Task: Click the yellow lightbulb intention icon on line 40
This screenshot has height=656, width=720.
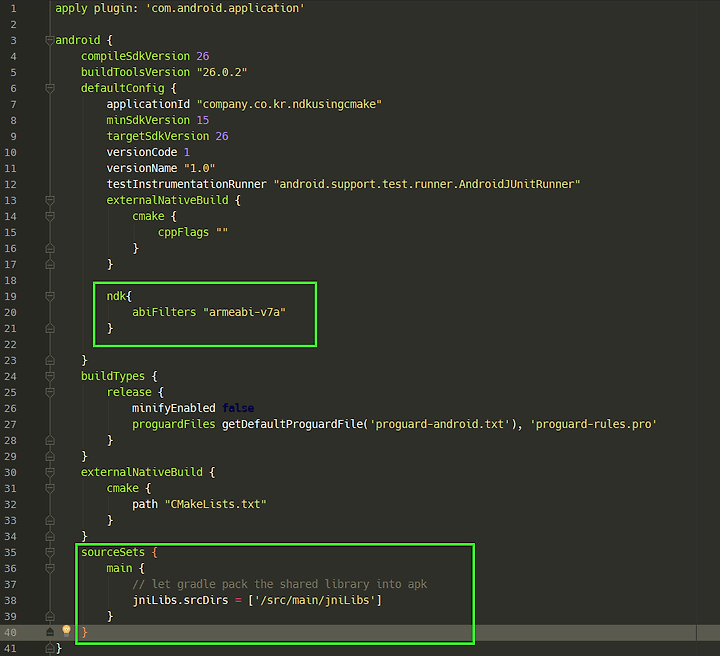Action: tap(66, 631)
